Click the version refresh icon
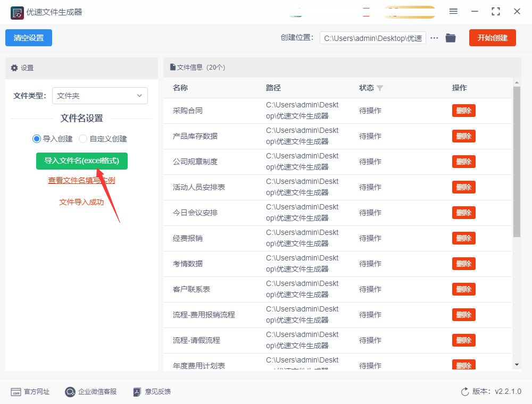 coord(465,392)
